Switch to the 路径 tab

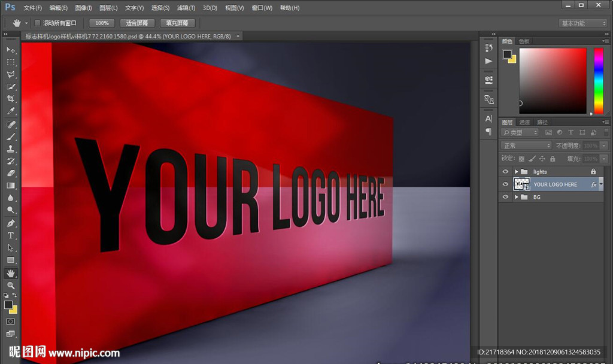(x=542, y=122)
